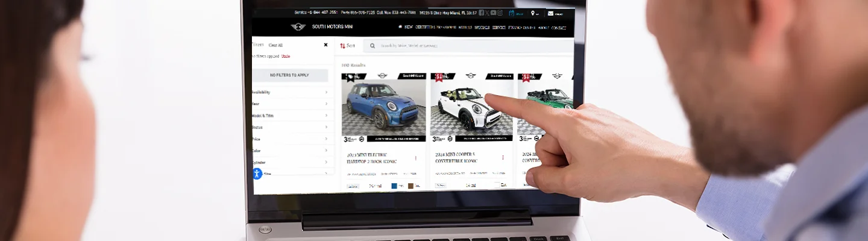Screen dimensions: 868x241
Task: Open options dots on MINI Cooper S Convertible card
Action: pos(503,158)
